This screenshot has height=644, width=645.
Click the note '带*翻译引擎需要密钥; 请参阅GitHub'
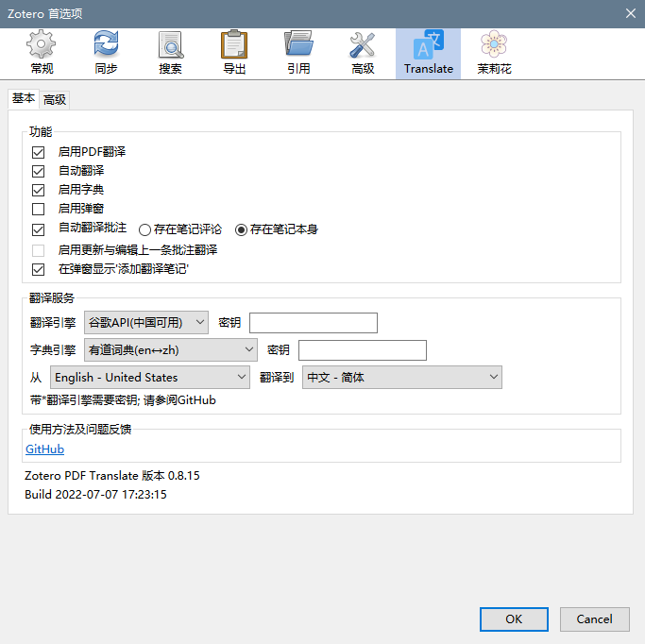tap(123, 400)
